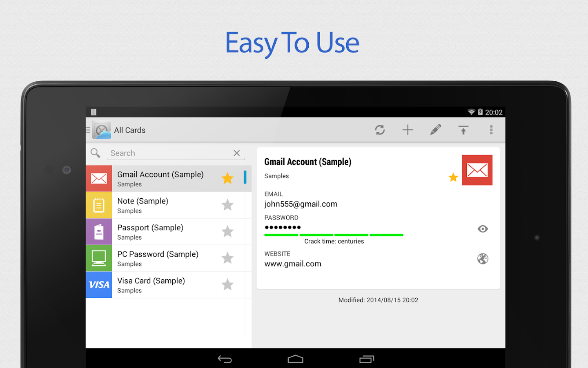Tap the barcode notification icon in status bar
This screenshot has width=588, height=368.
pyautogui.click(x=94, y=112)
